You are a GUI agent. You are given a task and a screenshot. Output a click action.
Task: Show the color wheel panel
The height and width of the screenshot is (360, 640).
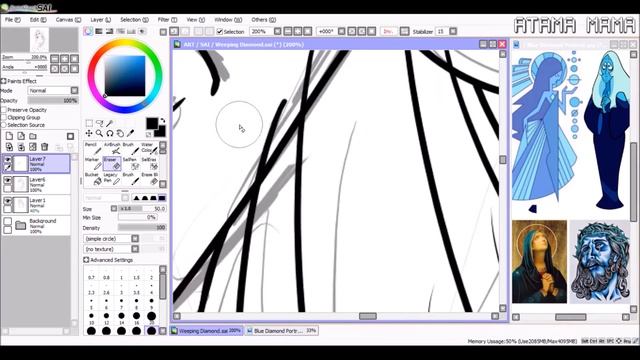(x=88, y=31)
